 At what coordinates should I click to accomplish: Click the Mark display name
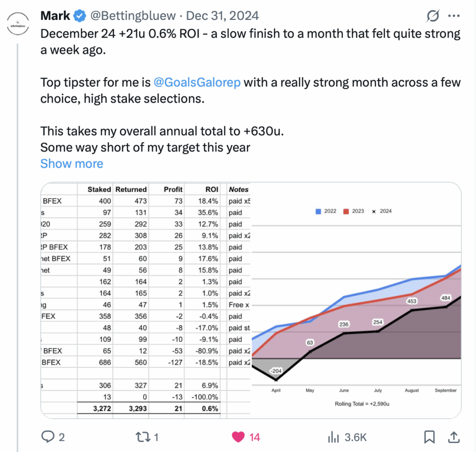(55, 16)
